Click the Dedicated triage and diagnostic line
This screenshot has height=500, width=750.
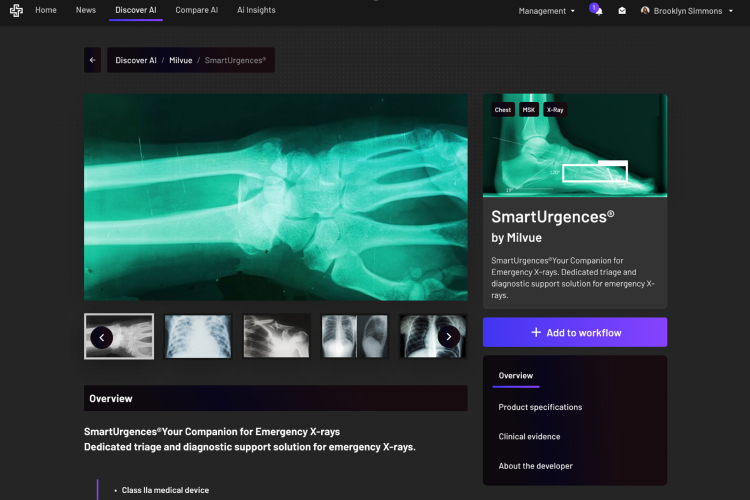(x=250, y=447)
